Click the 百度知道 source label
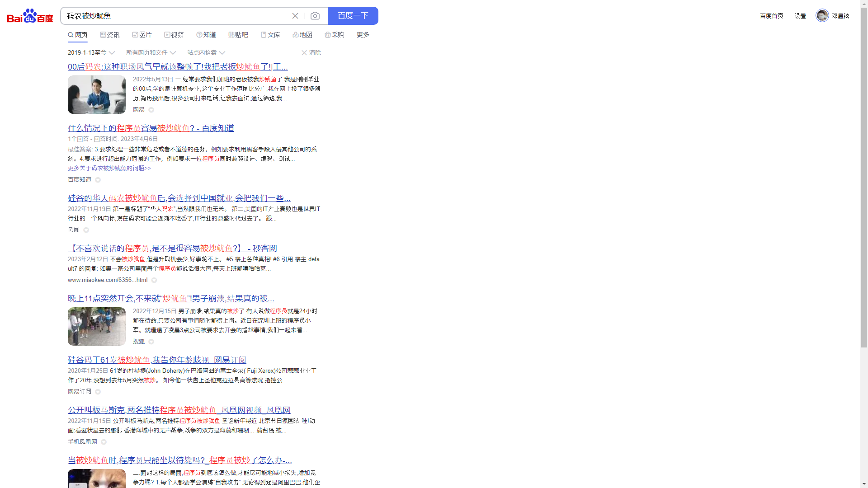The width and height of the screenshot is (868, 488). (x=80, y=180)
